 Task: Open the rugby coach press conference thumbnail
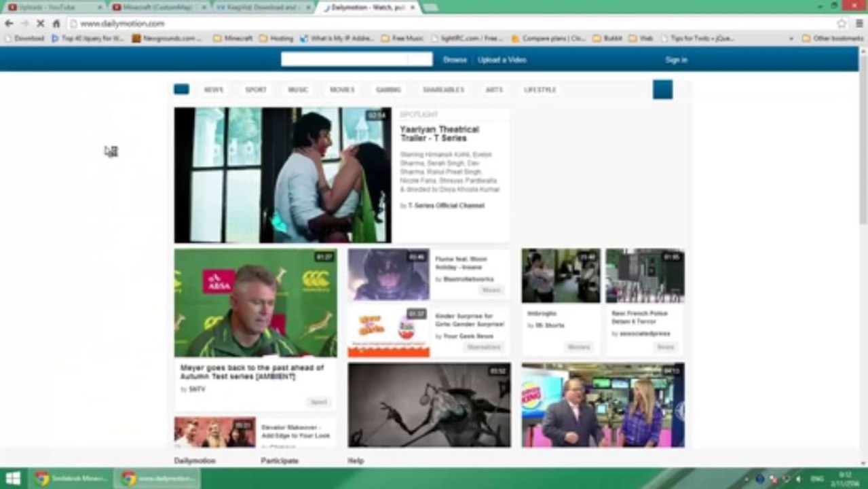point(255,303)
